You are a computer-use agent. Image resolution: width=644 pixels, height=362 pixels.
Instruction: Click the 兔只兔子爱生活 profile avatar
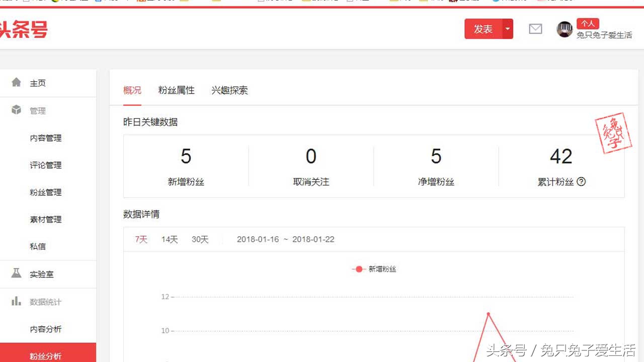click(x=565, y=29)
